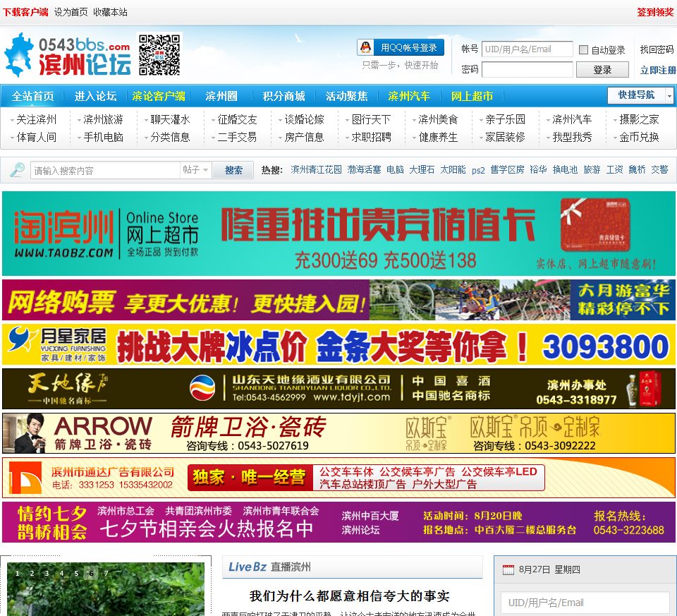The height and width of the screenshot is (616, 677).
Task: Open the 滨论客户端 nav tab
Action: coord(159,96)
